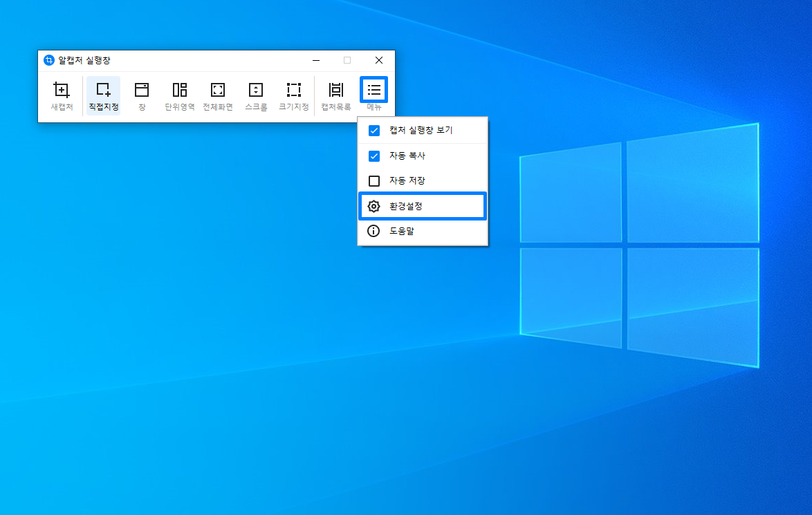The image size is (812, 515).
Task: Open 환경설정 settings from menu
Action: (x=423, y=206)
